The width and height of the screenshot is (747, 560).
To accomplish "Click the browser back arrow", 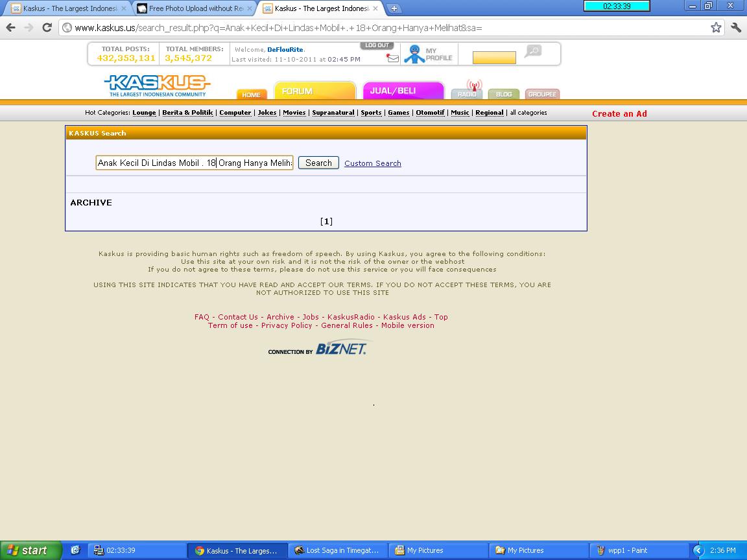I will (x=10, y=27).
